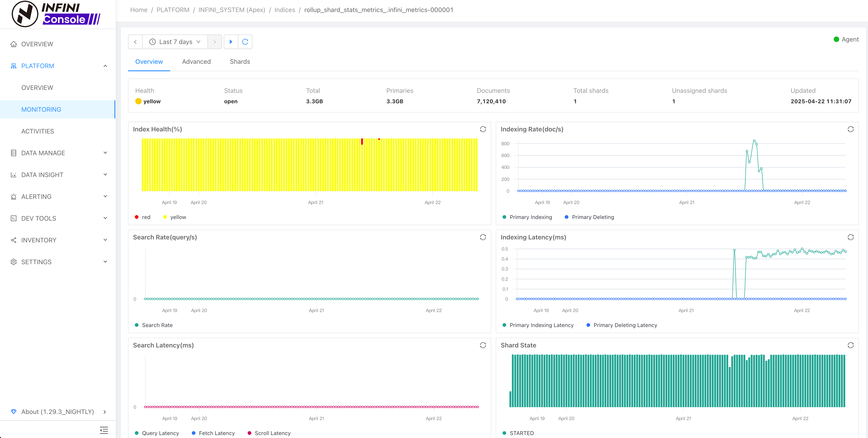Refresh the Indexing Rate chart
The height and width of the screenshot is (438, 868).
(x=850, y=129)
